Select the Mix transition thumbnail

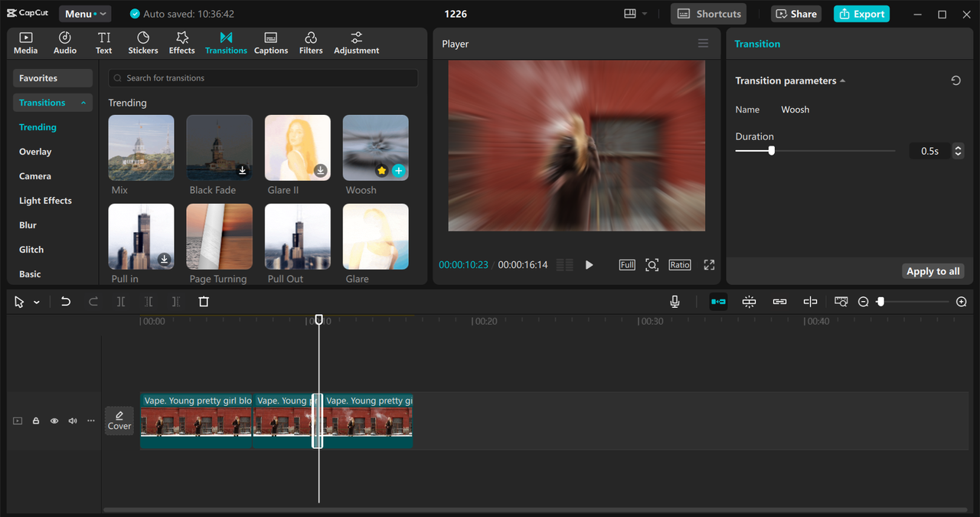pos(141,148)
